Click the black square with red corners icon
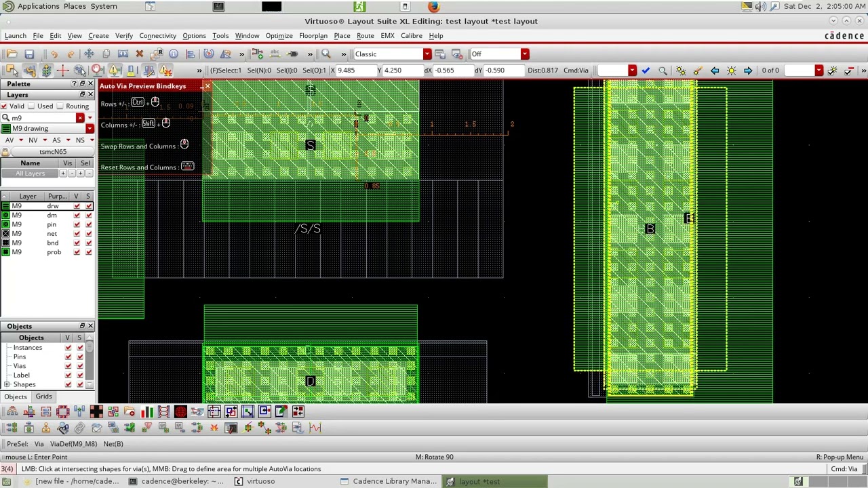 coord(96,411)
